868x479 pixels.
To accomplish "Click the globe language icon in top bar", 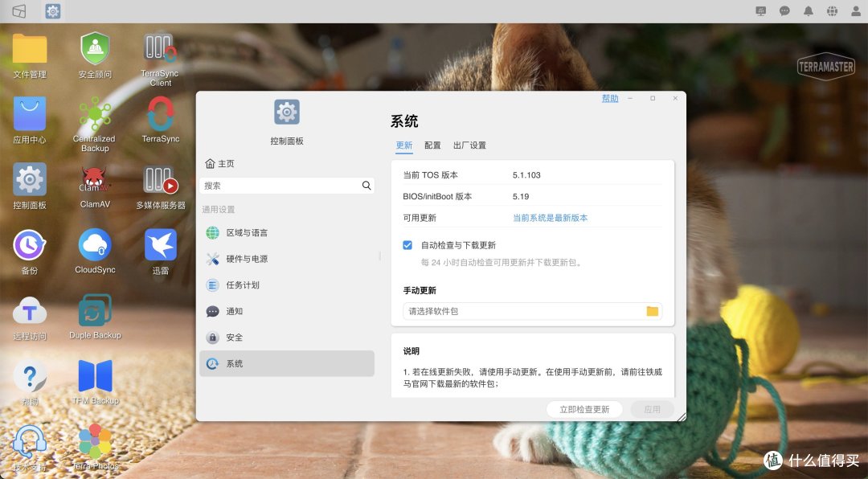I will 832,11.
